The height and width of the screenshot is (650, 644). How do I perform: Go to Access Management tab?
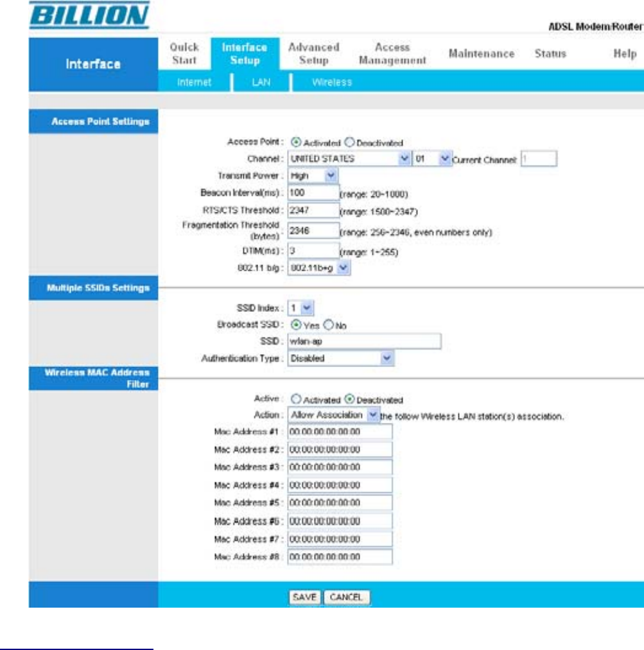392,53
